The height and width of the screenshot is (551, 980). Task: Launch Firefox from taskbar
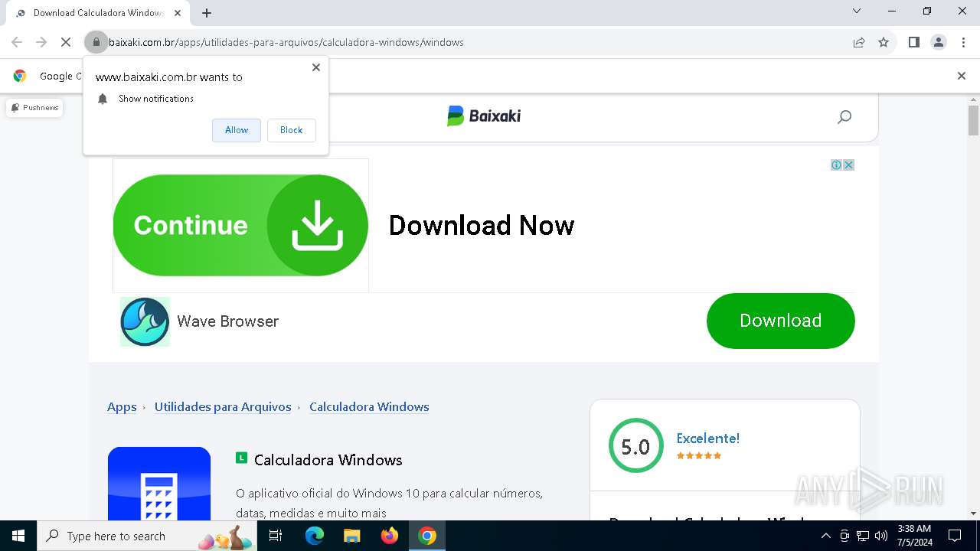pyautogui.click(x=390, y=536)
